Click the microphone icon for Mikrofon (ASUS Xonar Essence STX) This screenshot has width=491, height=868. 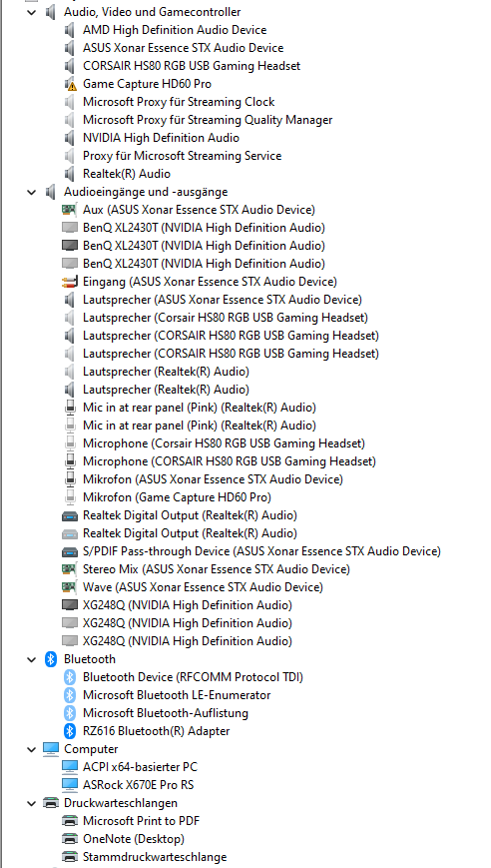coord(70,479)
